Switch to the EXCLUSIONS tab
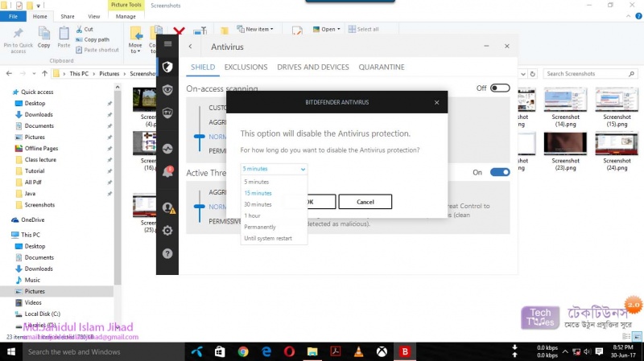Screen dimensions: 644x361 [x=246, y=68]
